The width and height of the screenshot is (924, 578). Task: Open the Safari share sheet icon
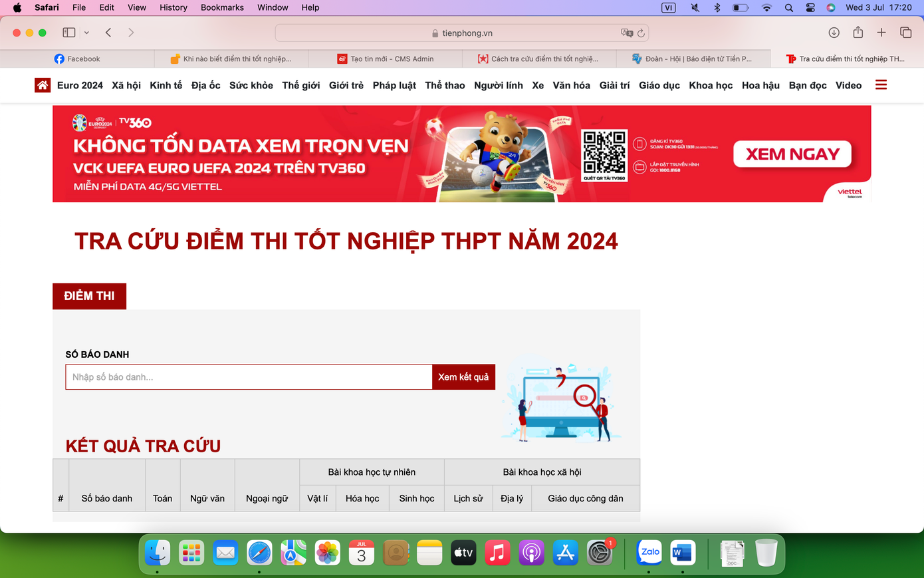[x=858, y=31]
